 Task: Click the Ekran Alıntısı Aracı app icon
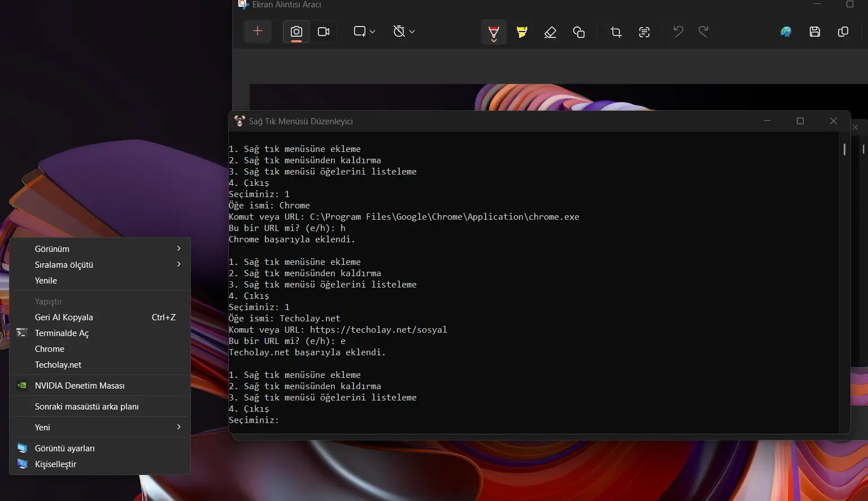pos(243,4)
